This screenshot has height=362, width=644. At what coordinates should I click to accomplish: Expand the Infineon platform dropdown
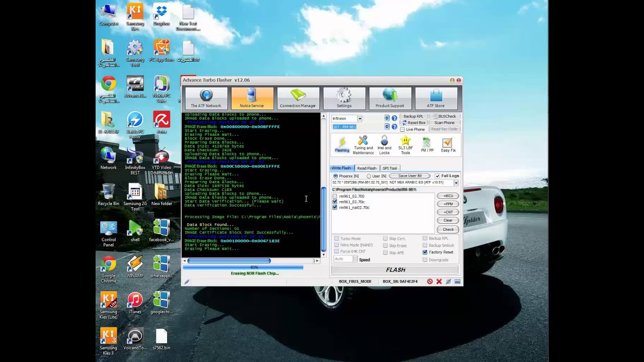360,119
